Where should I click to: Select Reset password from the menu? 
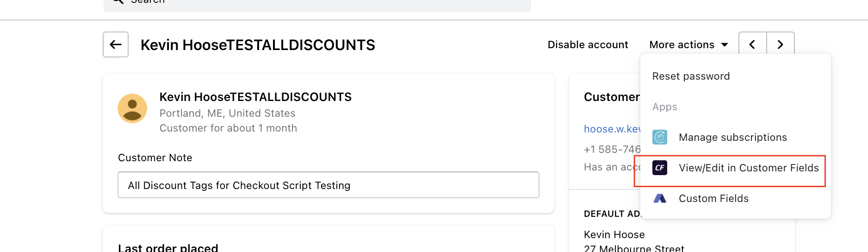[691, 76]
